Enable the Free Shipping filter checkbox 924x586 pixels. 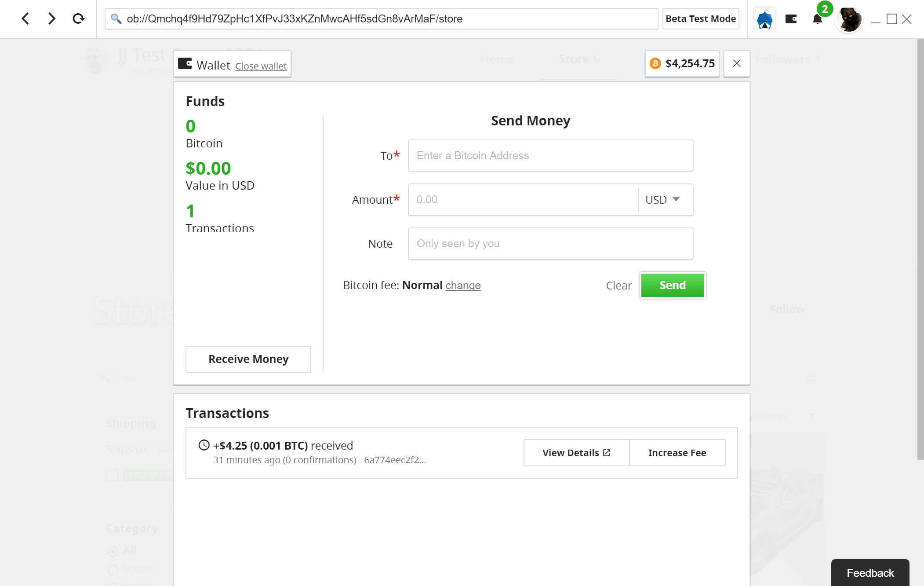[112, 475]
